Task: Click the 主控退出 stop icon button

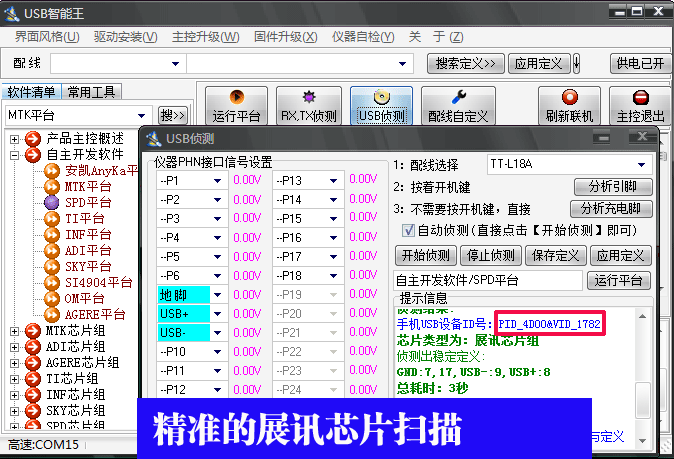Action: [x=640, y=106]
